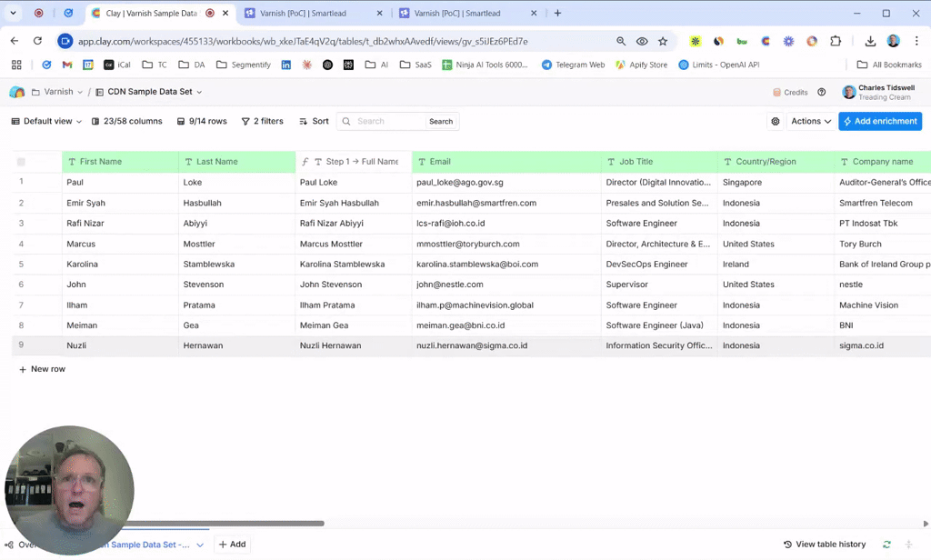The image size is (931, 560).
Task: Click the help question mark icon
Action: tap(822, 92)
